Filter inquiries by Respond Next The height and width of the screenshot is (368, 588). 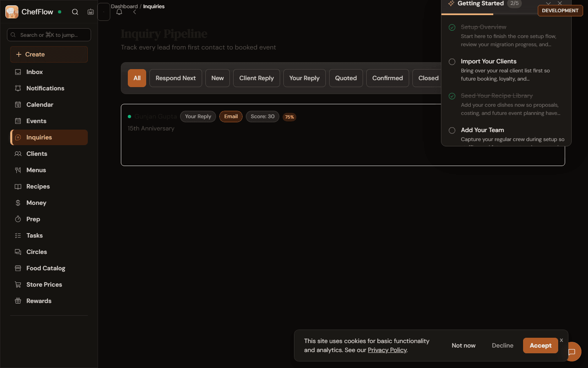click(x=176, y=78)
